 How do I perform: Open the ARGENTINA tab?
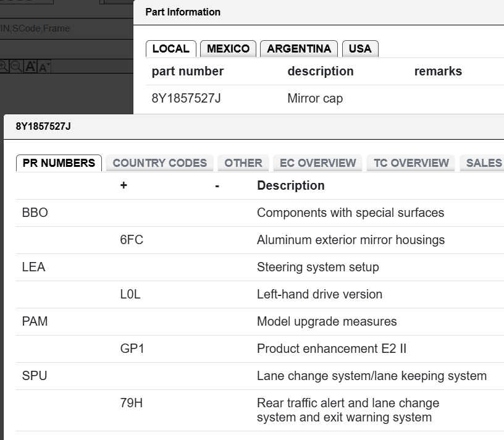299,49
